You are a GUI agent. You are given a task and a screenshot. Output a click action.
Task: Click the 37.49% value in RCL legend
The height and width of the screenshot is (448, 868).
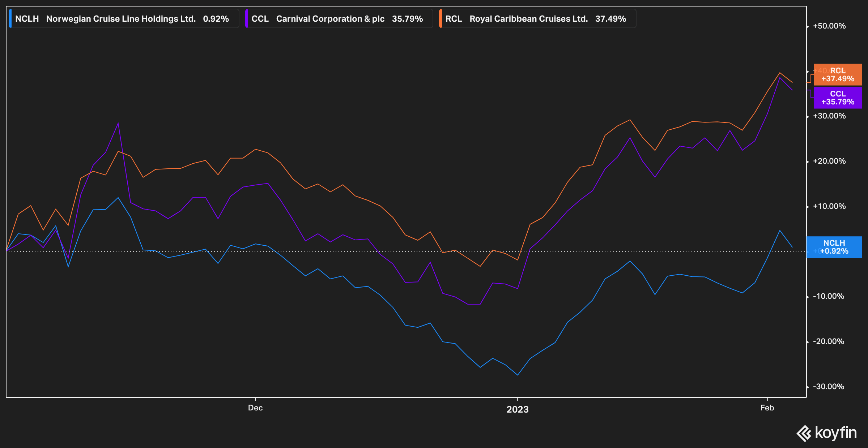(x=610, y=19)
